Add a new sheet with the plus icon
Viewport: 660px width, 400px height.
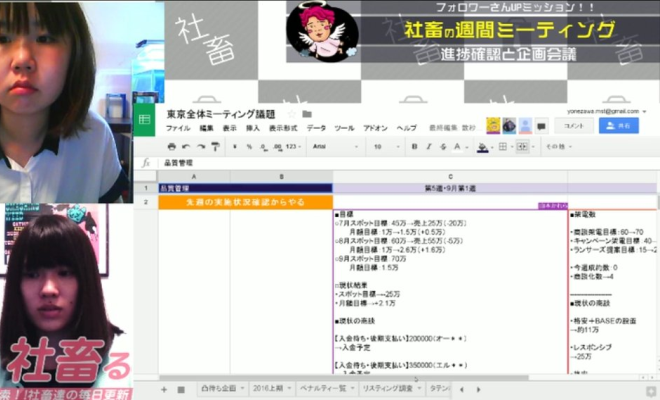pos(164,389)
